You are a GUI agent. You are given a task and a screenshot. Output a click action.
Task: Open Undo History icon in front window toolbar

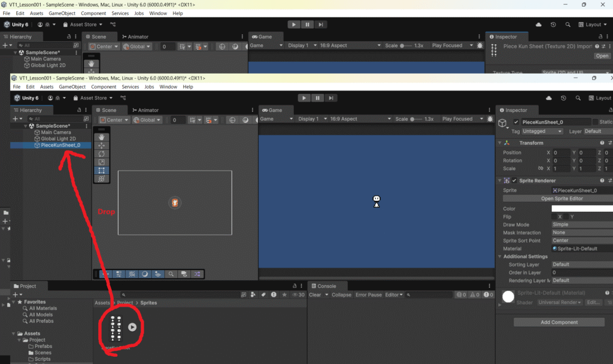(563, 98)
